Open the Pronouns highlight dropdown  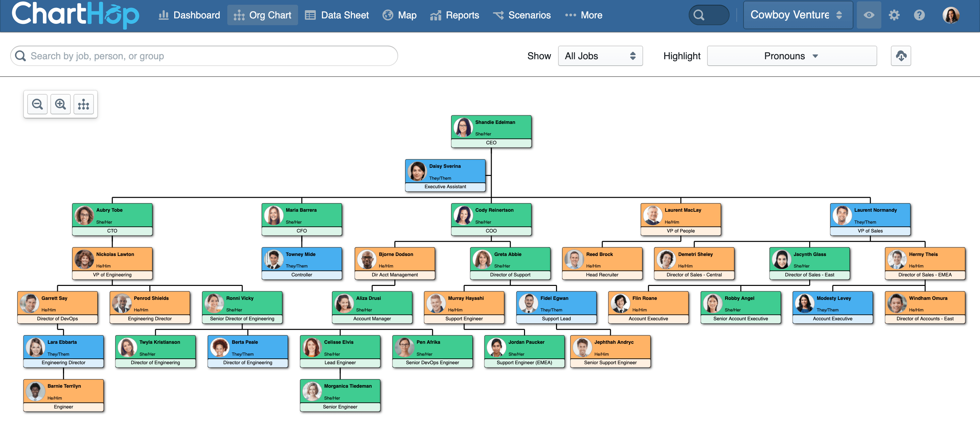tap(791, 55)
